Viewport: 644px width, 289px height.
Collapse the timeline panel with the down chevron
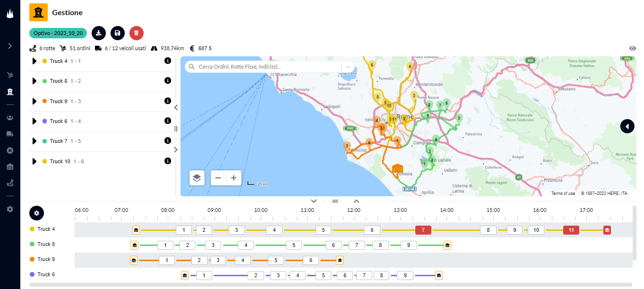(313, 201)
